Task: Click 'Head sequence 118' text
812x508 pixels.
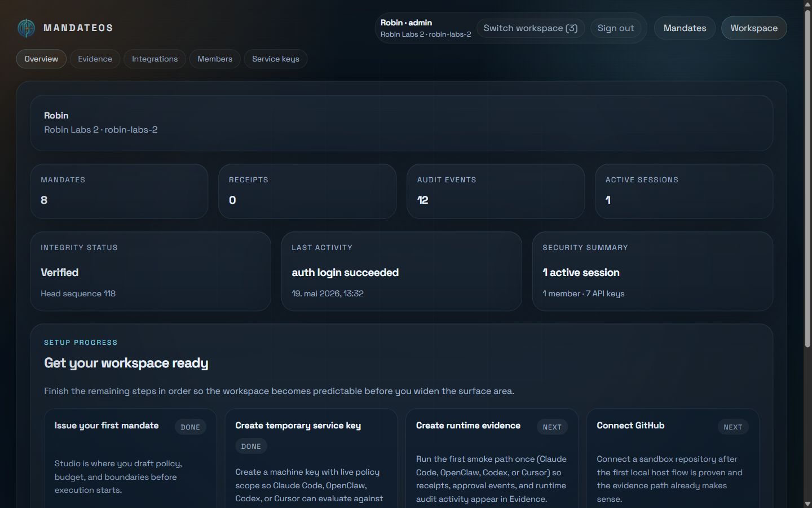Action: [78, 294]
